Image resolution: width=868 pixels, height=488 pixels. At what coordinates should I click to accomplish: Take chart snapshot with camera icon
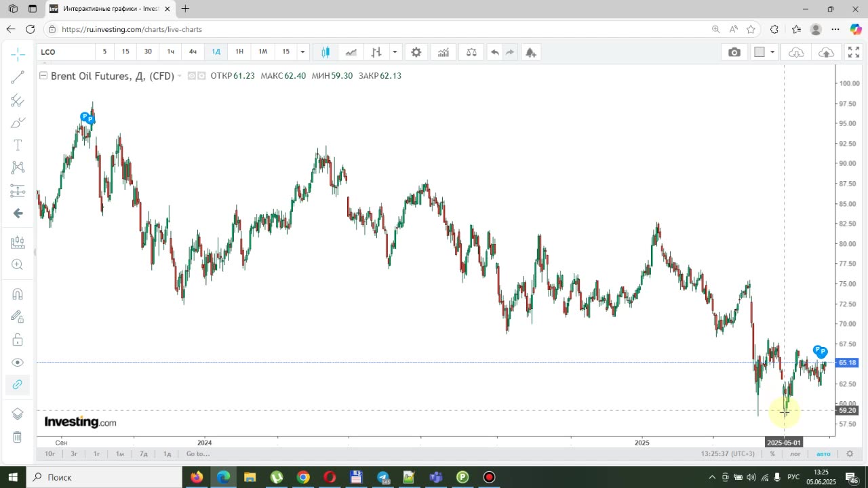[x=734, y=52]
